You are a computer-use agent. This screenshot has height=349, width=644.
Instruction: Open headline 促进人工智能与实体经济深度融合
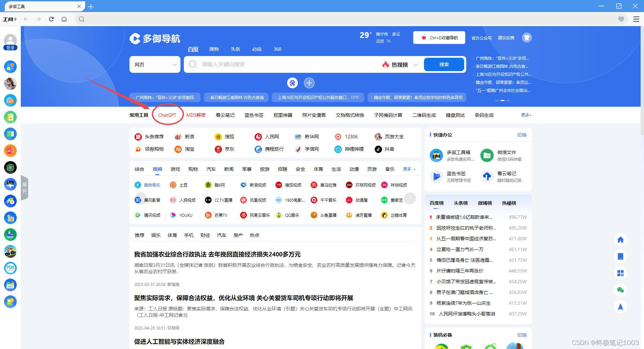click(179, 342)
